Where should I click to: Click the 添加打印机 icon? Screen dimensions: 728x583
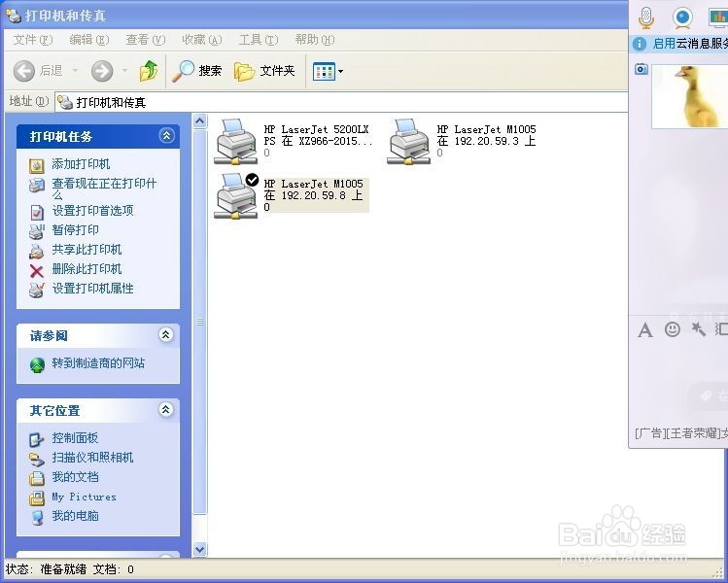[x=37, y=165]
